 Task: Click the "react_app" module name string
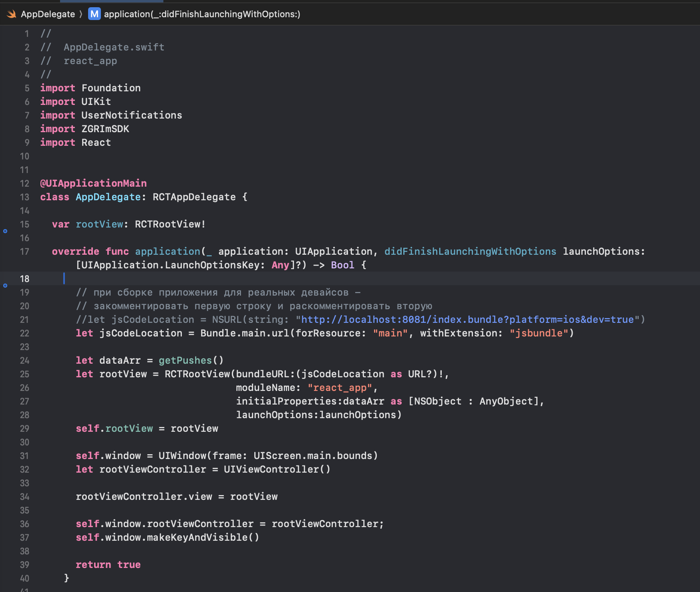click(x=340, y=388)
